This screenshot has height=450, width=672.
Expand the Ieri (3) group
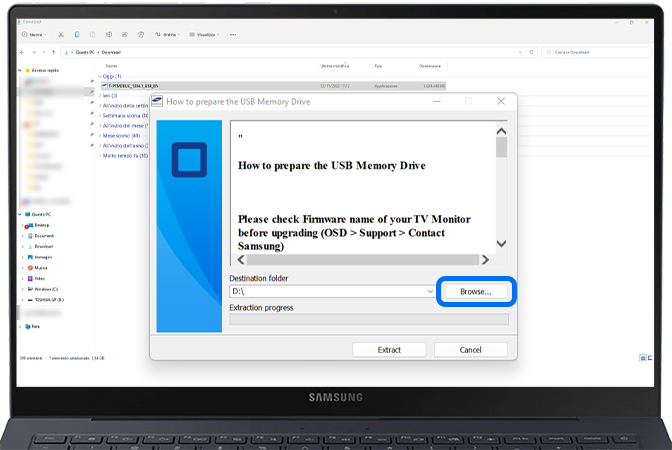tap(100, 96)
